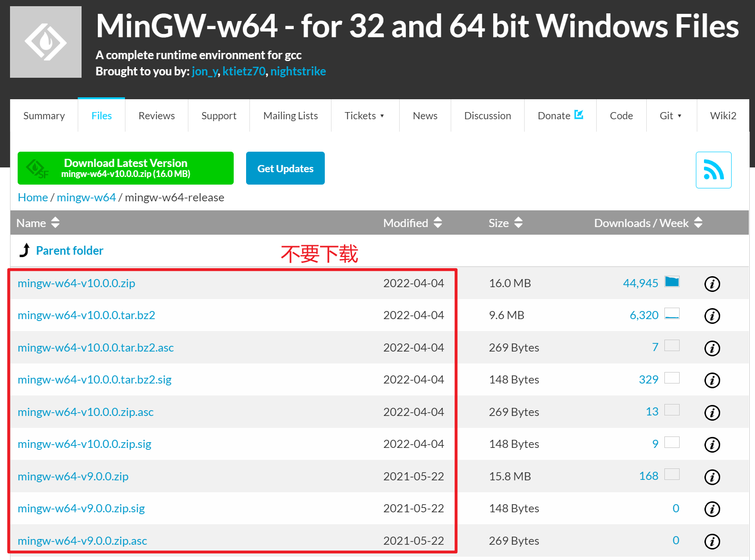Go to Home breadcrumb link

coord(33,197)
